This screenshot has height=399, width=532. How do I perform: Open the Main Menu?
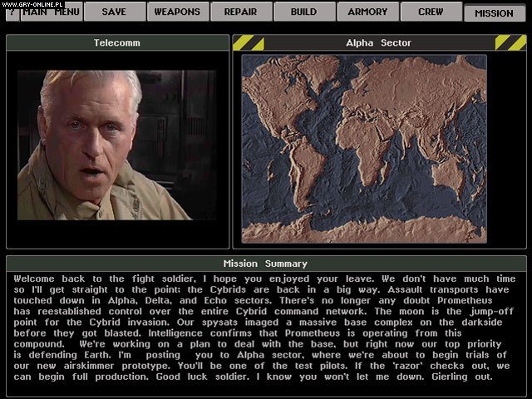[51, 12]
